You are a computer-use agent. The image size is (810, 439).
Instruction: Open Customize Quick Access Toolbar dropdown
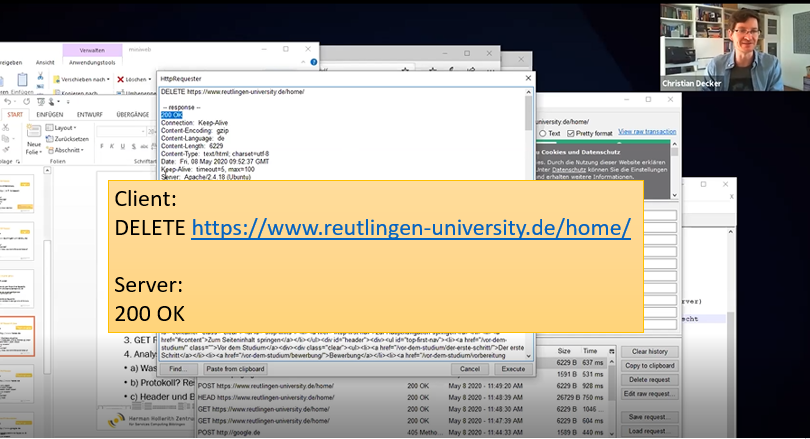[68, 102]
